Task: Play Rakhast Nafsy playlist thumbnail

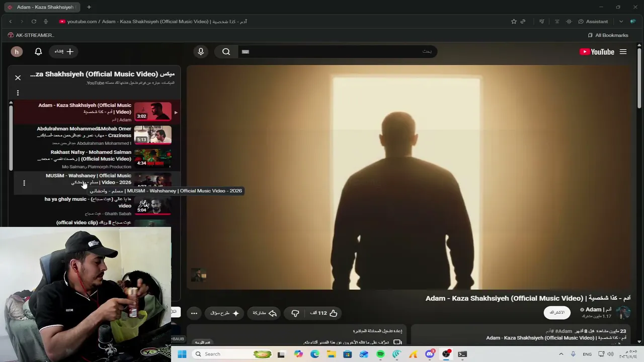Action: 152,158
